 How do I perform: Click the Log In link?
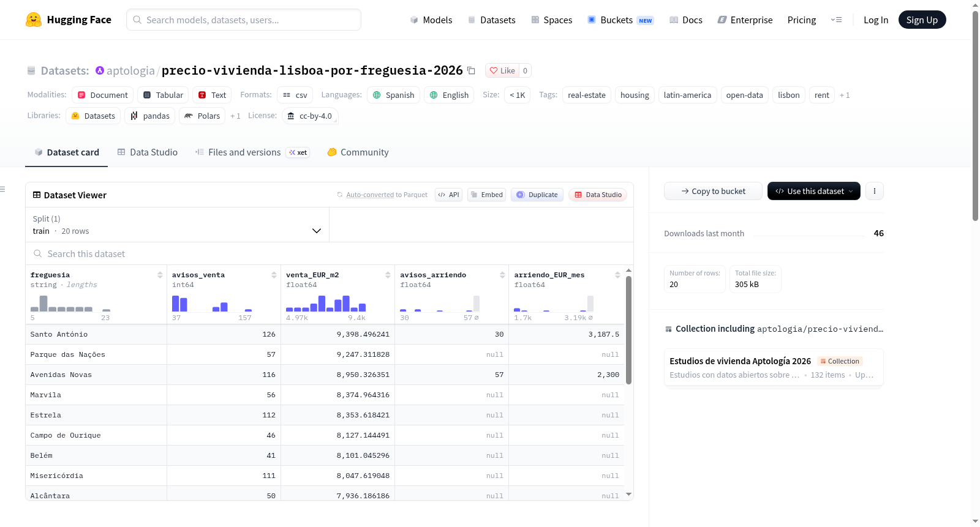[x=876, y=20]
